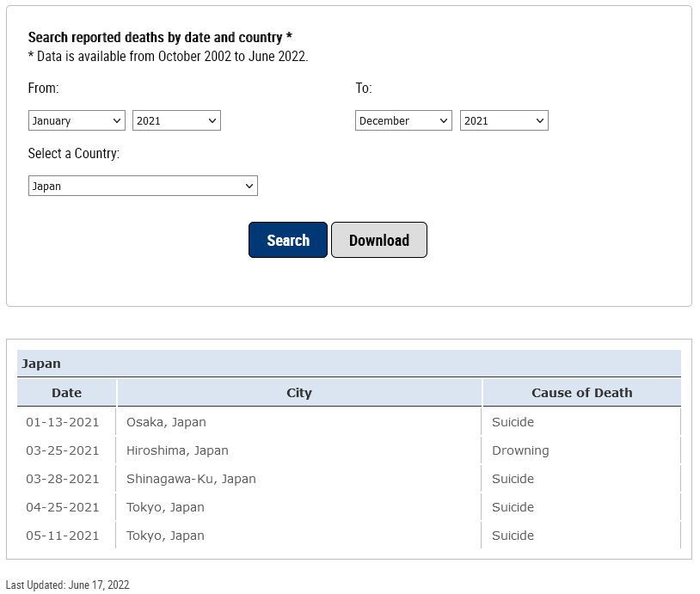Click the Download button
The height and width of the screenshot is (594, 700).
click(379, 240)
